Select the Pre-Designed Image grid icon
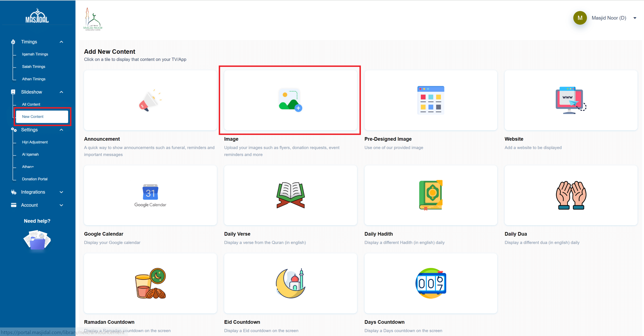644x336 pixels. (431, 100)
